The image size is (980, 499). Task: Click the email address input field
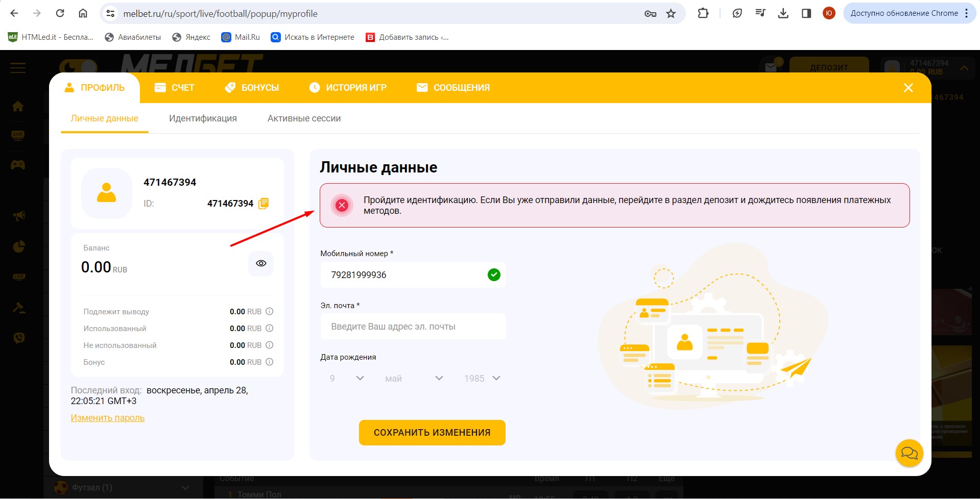point(413,327)
